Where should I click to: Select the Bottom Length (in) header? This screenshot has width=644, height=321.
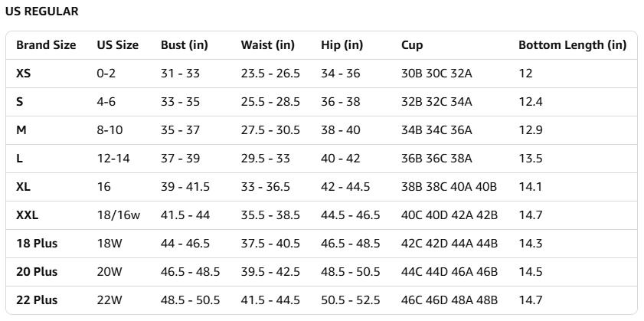[572, 45]
